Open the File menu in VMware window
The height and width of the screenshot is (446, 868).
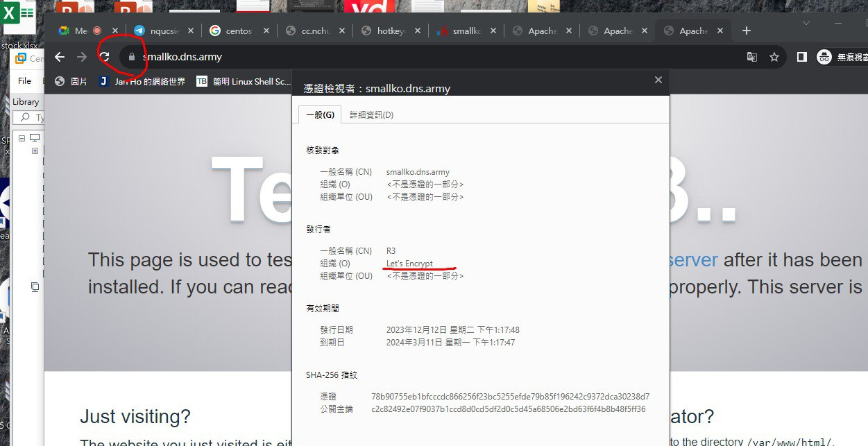[x=25, y=81]
